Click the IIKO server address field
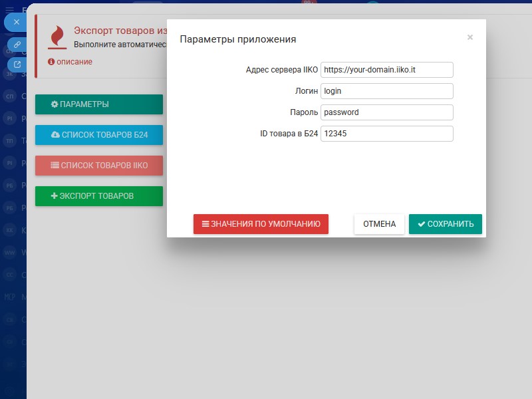 (x=387, y=70)
